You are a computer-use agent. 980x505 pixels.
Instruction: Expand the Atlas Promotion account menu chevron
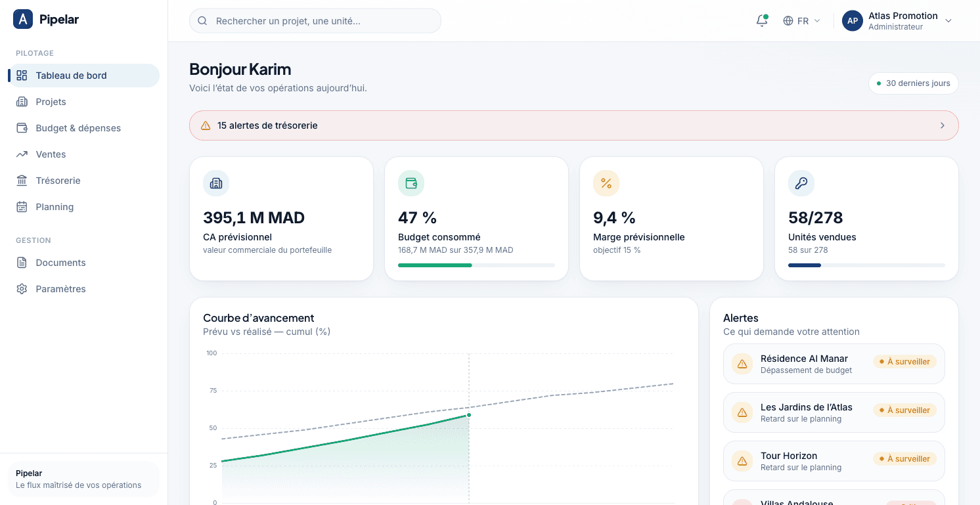948,21
